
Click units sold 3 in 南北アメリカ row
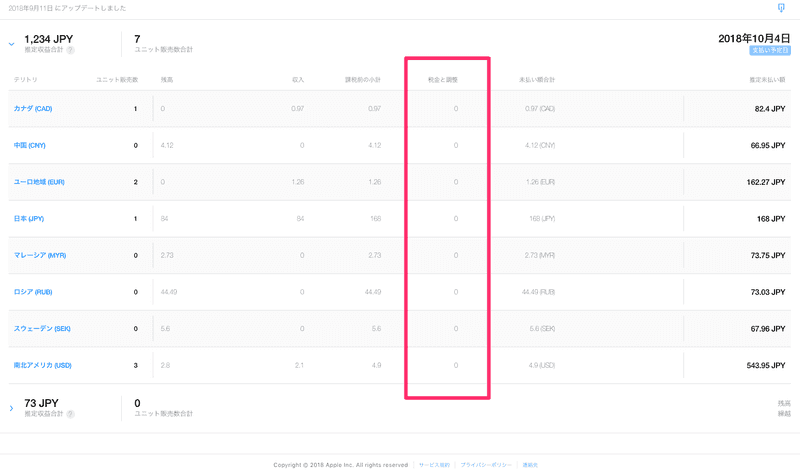(x=136, y=366)
